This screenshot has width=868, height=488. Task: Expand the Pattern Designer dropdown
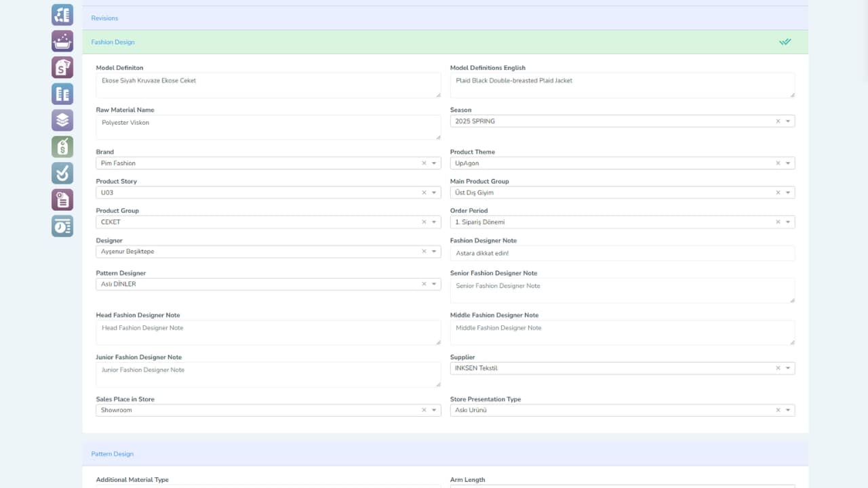pos(434,284)
